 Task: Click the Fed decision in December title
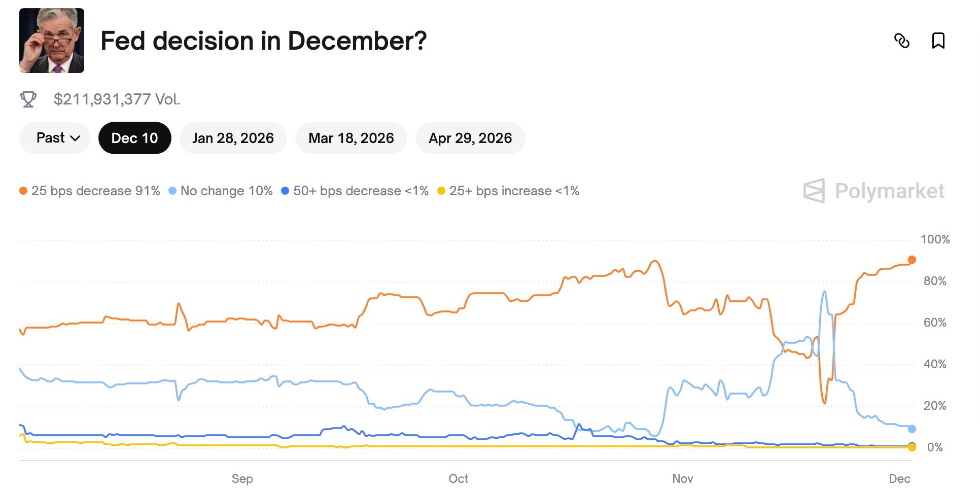264,41
